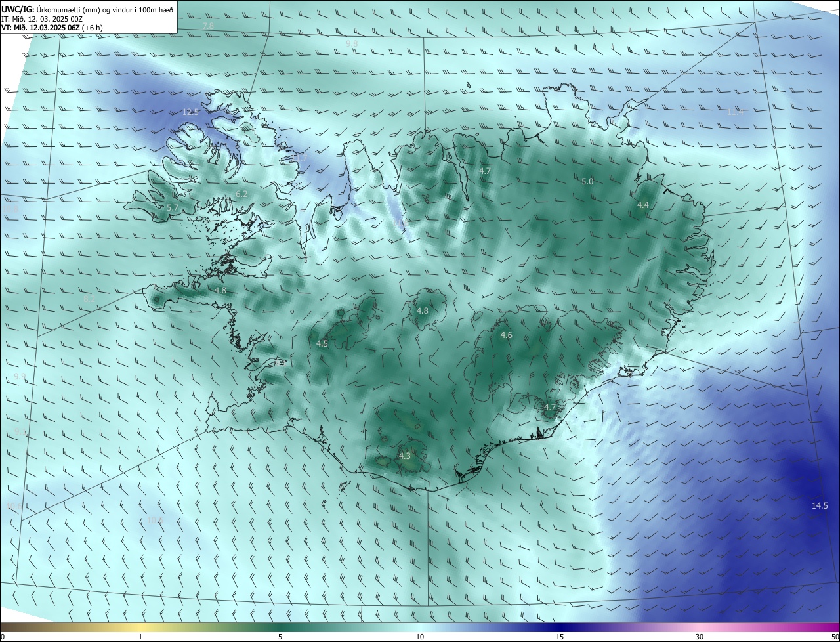Click the '50' tick label on the color scale
Screen dimensions: 840x642
tap(835, 637)
